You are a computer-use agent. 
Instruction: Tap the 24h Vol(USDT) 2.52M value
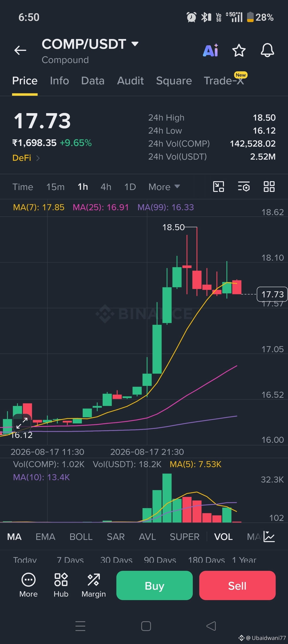click(x=263, y=157)
